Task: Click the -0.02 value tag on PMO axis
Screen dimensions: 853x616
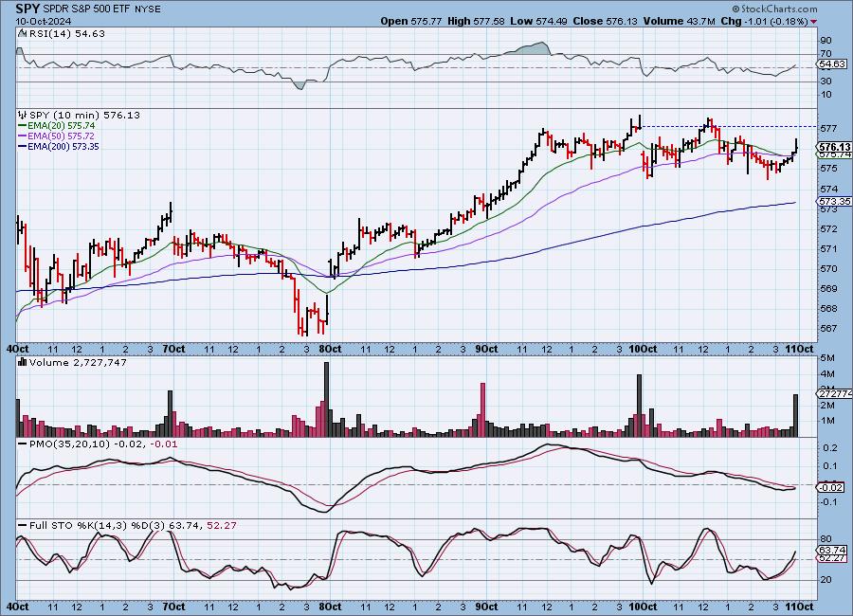Action: tap(831, 487)
